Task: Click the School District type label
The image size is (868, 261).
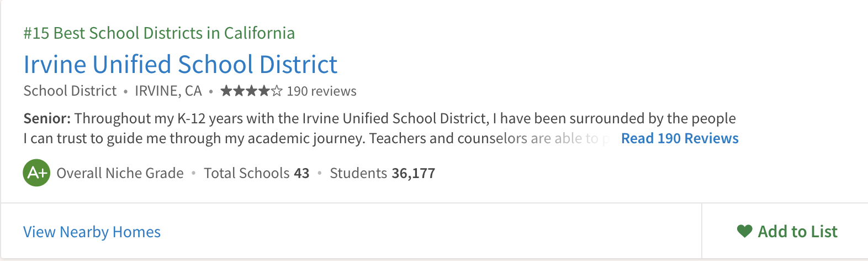Action: click(x=70, y=91)
